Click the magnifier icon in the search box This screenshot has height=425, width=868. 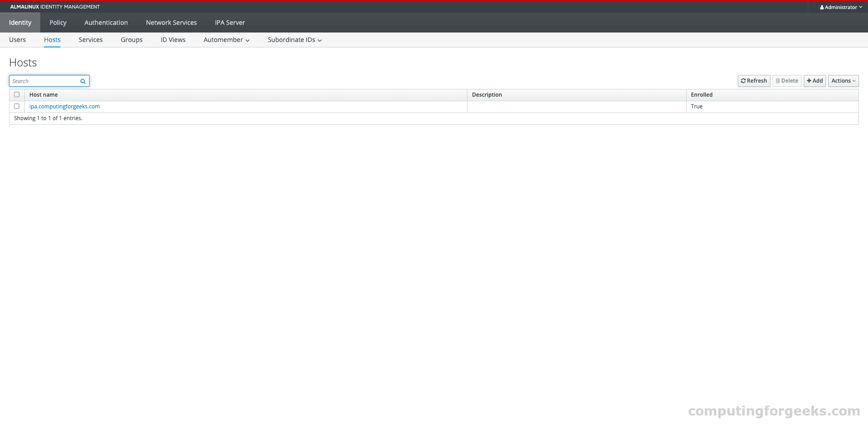tap(83, 81)
